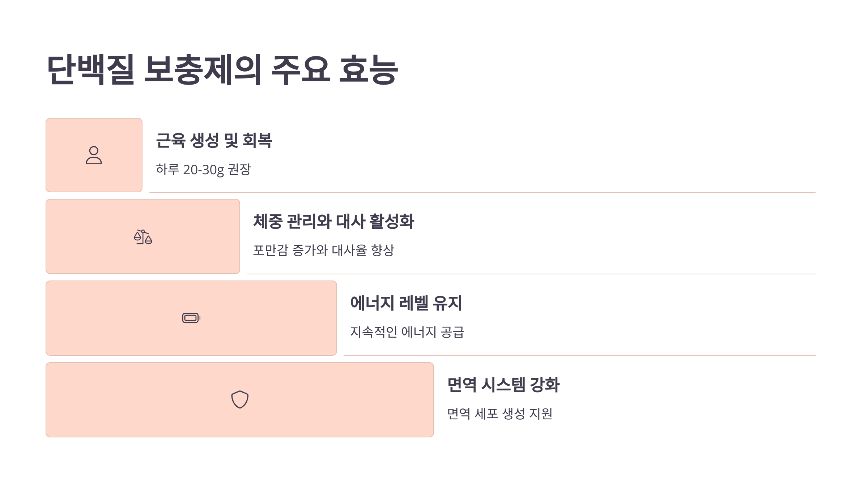Click the text 포만감 증가와 대사율 향상
Screen dimensions: 868x488
coord(323,250)
